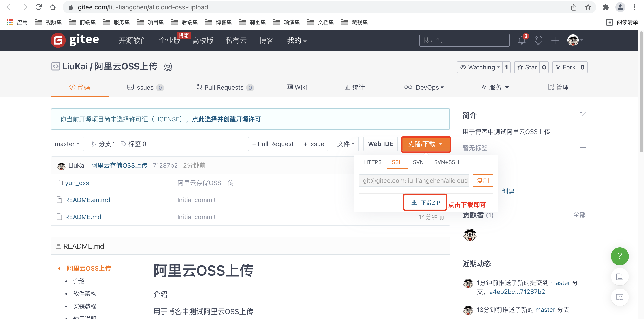Open user avatar menu in header
The image size is (644, 319).
575,40
